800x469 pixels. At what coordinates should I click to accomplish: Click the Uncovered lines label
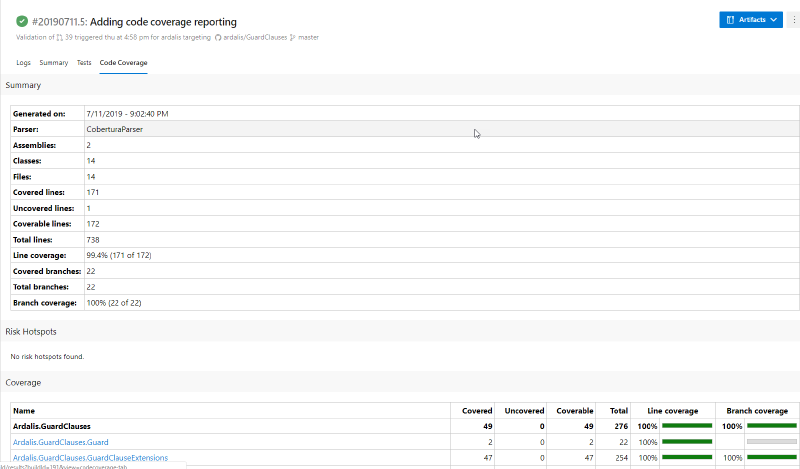pyautogui.click(x=43, y=208)
